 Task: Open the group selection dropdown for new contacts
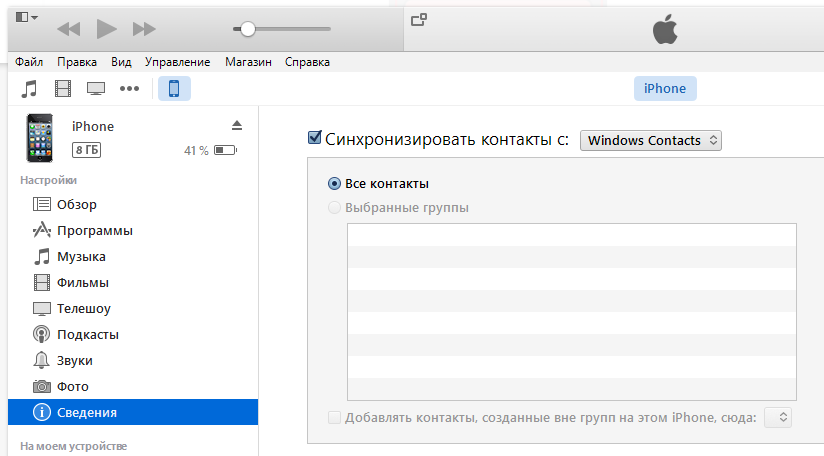(778, 417)
